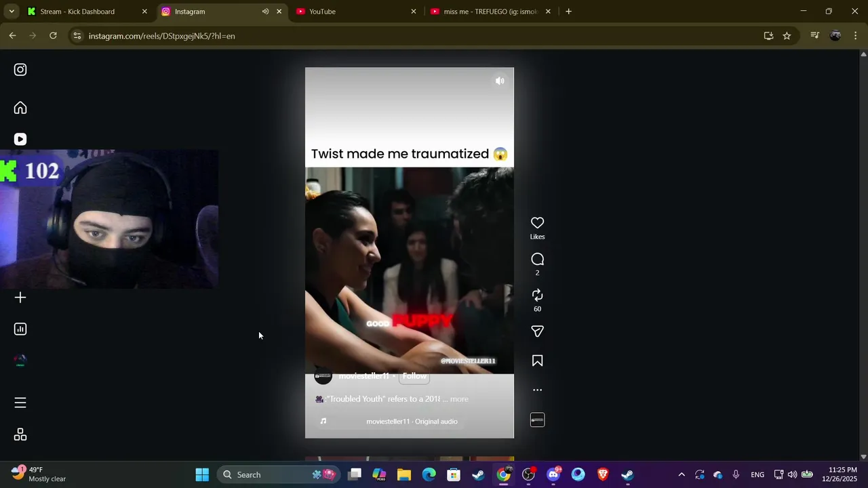The width and height of the screenshot is (868, 488).
Task: Open the clock showing 11:25 PM
Action: point(840,474)
